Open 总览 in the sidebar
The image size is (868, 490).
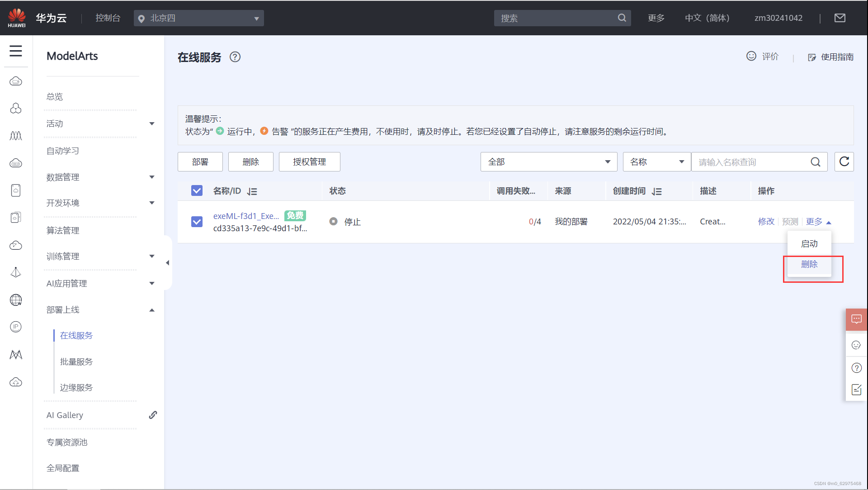[55, 97]
